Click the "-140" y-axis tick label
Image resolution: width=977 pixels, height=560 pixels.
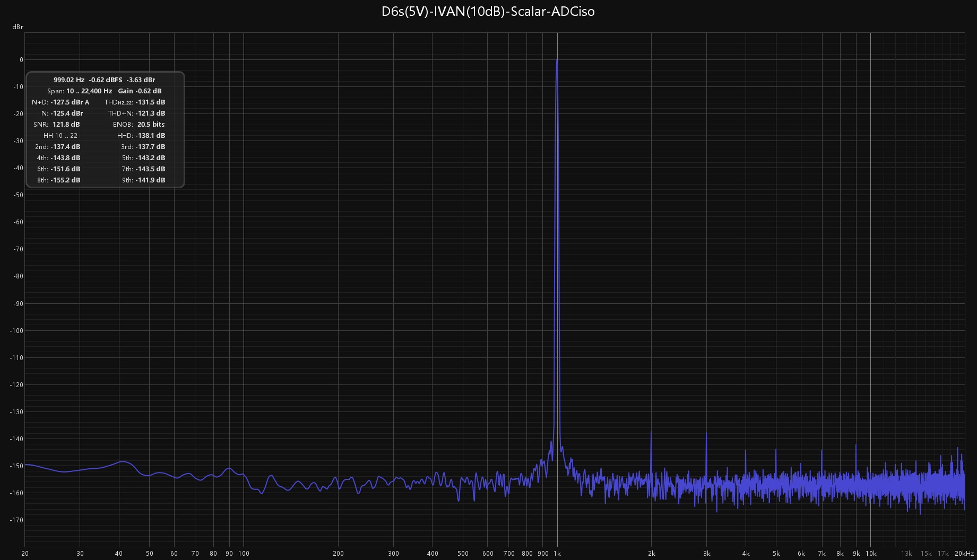(17, 439)
